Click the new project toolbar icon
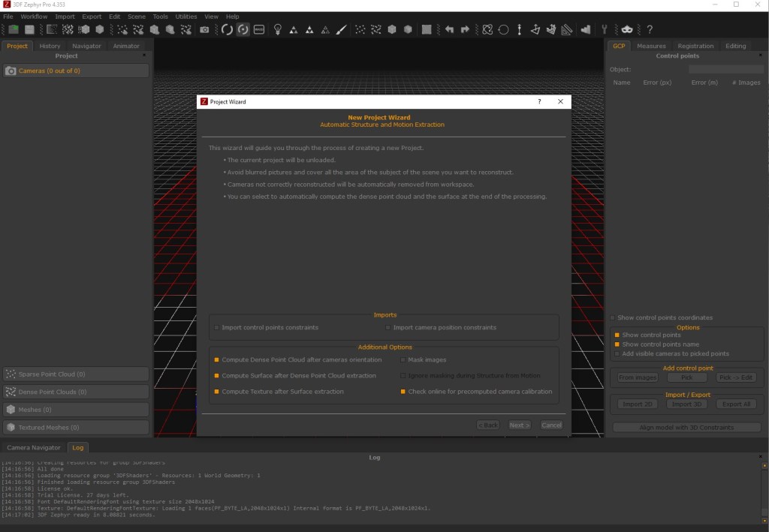Viewport: 769px width, 532px height. tap(14, 29)
